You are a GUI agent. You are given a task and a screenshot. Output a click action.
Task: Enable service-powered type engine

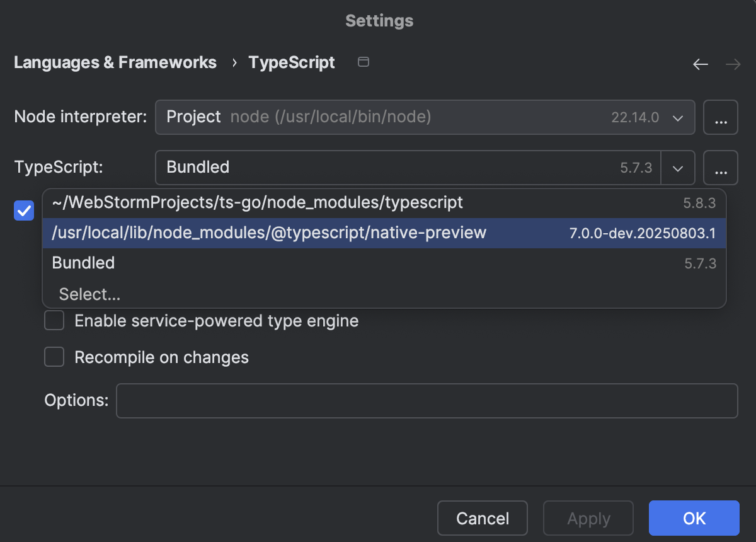click(54, 320)
